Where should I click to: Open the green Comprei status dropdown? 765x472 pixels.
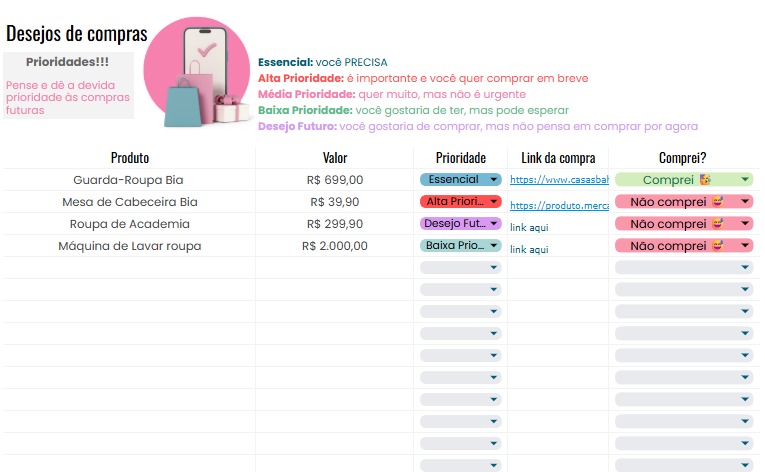(x=683, y=180)
